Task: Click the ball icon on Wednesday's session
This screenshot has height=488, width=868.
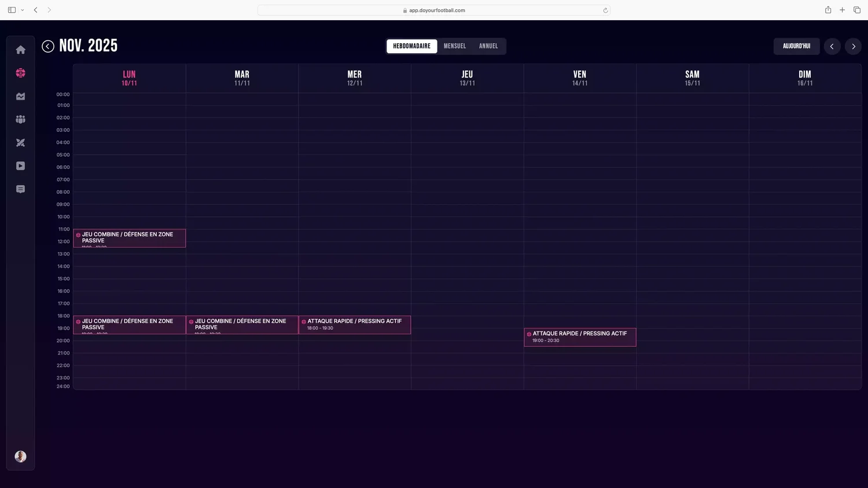Action: [304, 321]
